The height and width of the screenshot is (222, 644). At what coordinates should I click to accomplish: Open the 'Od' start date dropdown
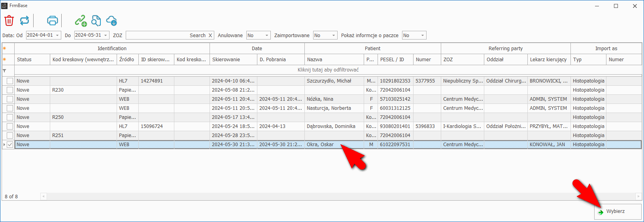click(57, 36)
